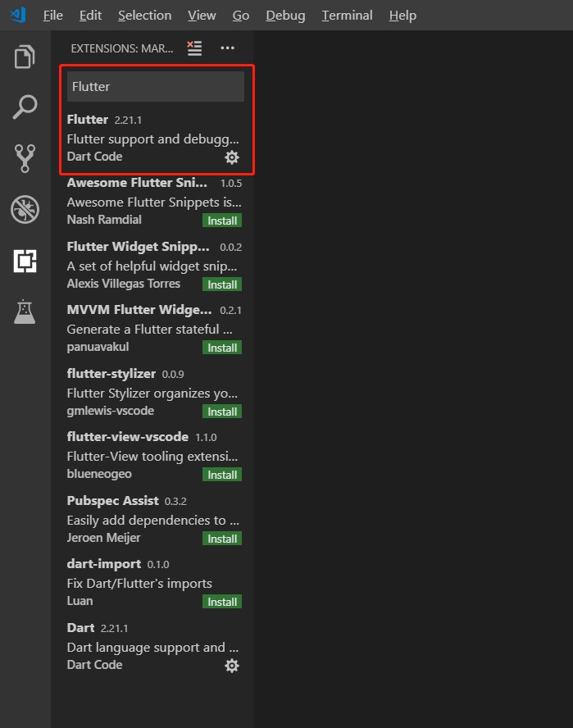Open the Help menu
The height and width of the screenshot is (728, 573).
point(402,16)
